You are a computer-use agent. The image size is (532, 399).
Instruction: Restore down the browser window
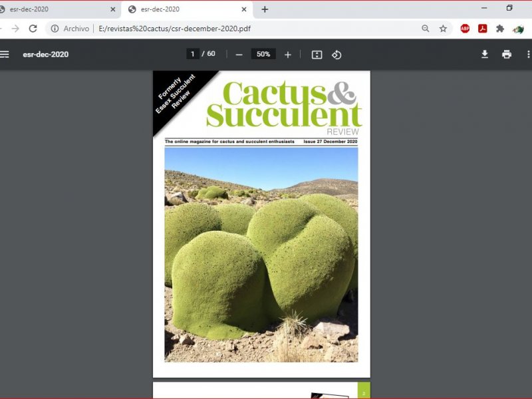click(x=509, y=8)
